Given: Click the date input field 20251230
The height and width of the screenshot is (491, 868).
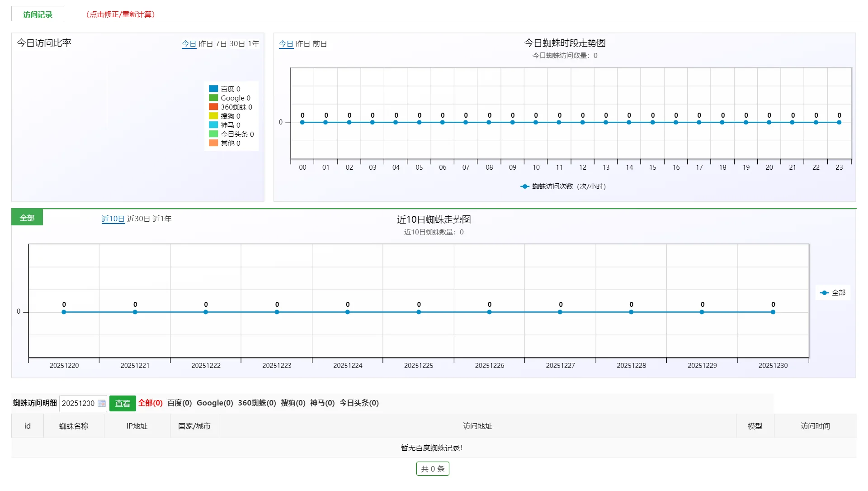Looking at the screenshot, I should pyautogui.click(x=78, y=404).
